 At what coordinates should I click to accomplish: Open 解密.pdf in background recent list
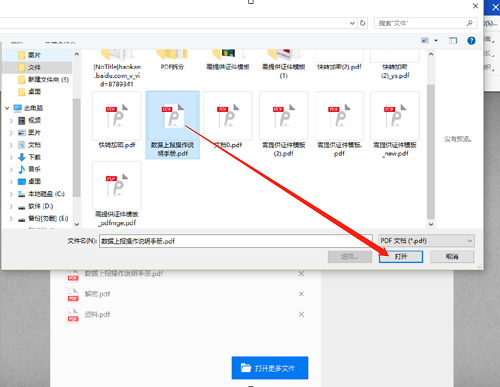pos(97,294)
